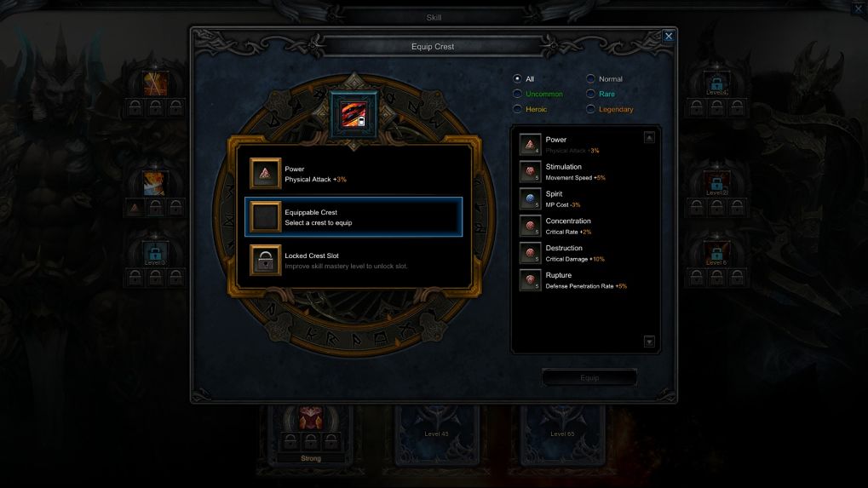The image size is (868, 488).
Task: Select the Power crest icon in list
Action: click(530, 145)
